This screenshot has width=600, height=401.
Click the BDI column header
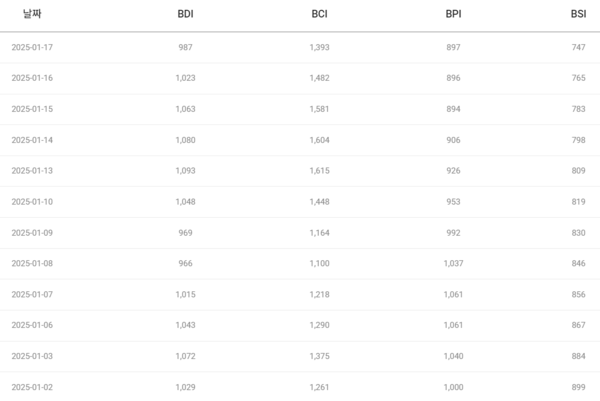coord(185,15)
